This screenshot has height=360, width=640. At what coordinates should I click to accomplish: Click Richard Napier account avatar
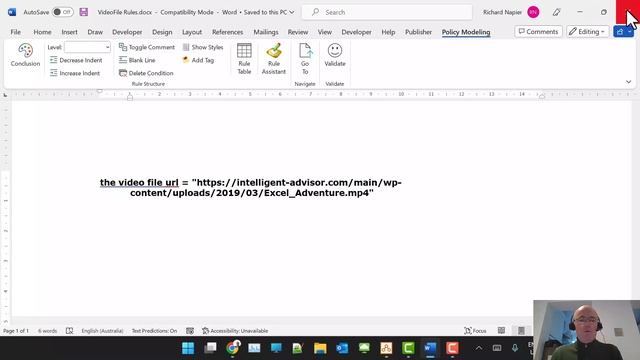tap(533, 12)
